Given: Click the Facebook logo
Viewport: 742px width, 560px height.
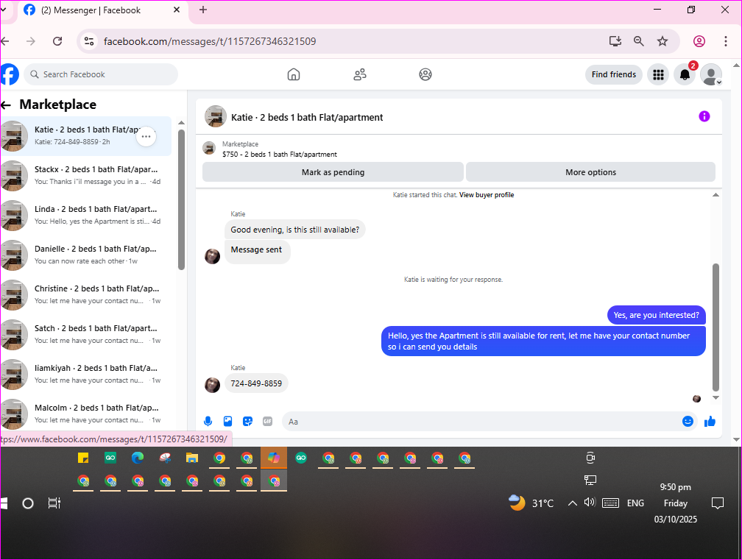Looking at the screenshot, I should coord(9,75).
